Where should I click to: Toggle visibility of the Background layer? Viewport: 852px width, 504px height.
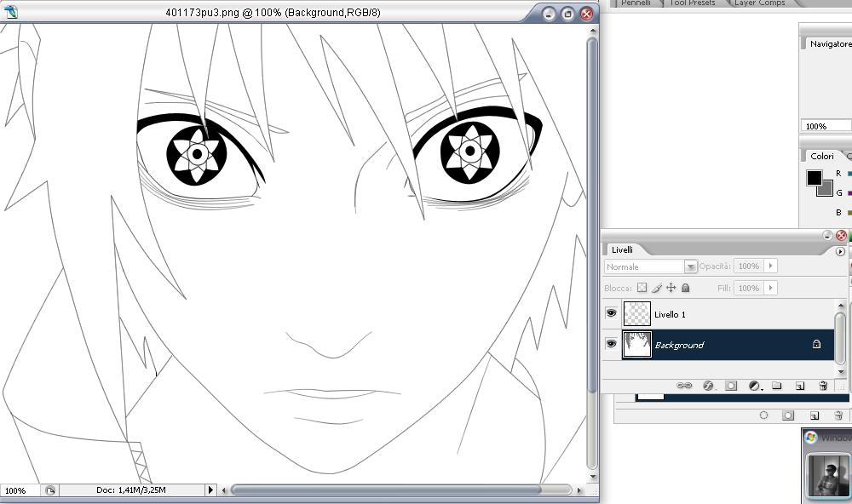tap(611, 344)
